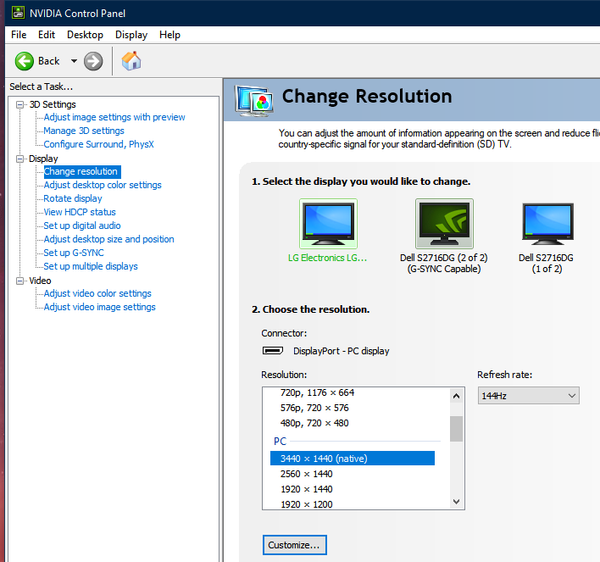Select the LG Electronics display icon
This screenshot has width=600, height=562.
(x=328, y=224)
